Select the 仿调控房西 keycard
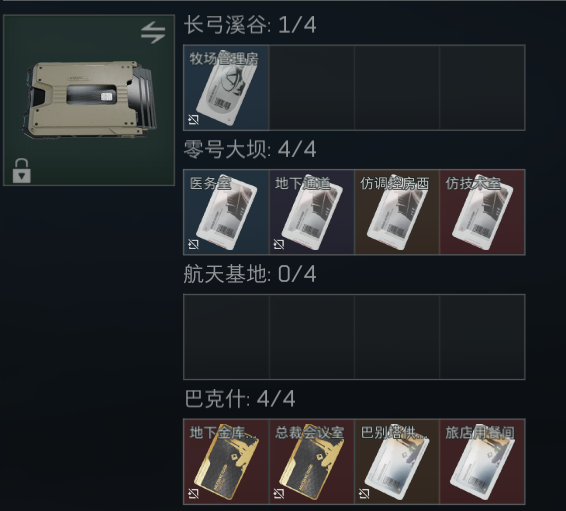 point(397,212)
